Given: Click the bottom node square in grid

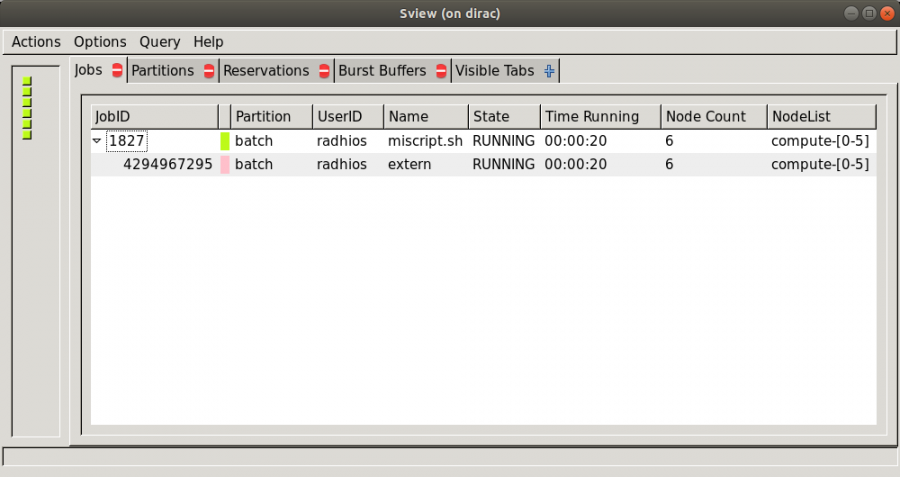Looking at the screenshot, I should (x=27, y=135).
